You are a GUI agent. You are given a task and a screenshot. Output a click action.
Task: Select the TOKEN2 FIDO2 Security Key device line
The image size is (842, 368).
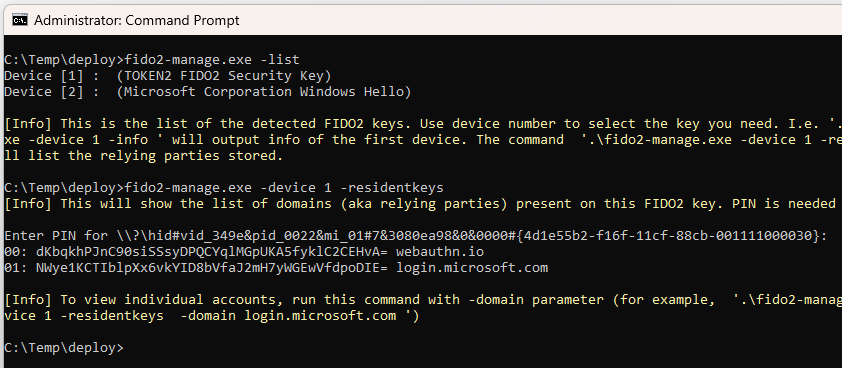click(224, 75)
